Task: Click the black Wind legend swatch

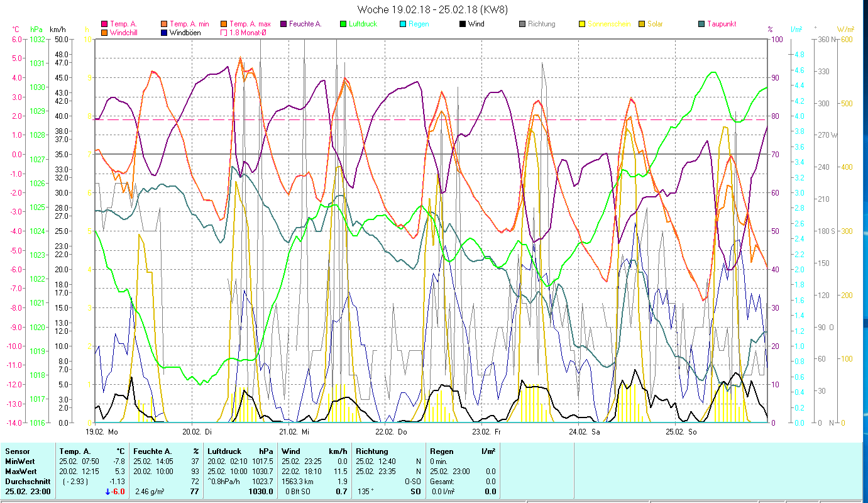Action: (462, 24)
